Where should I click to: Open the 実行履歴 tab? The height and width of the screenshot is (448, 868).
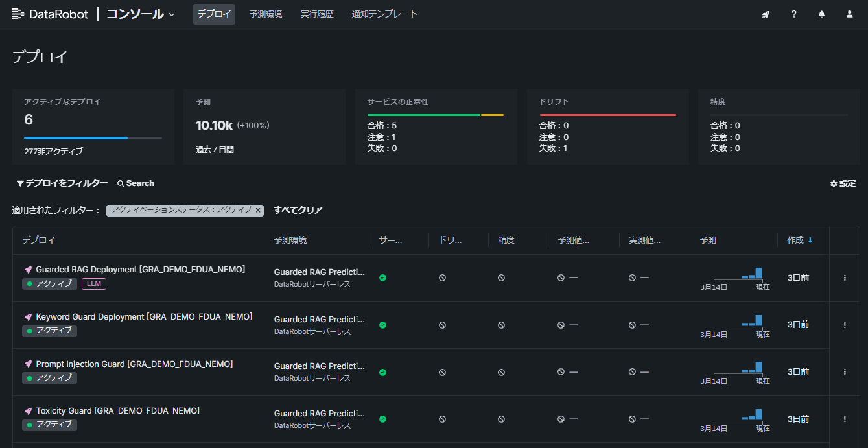click(317, 14)
